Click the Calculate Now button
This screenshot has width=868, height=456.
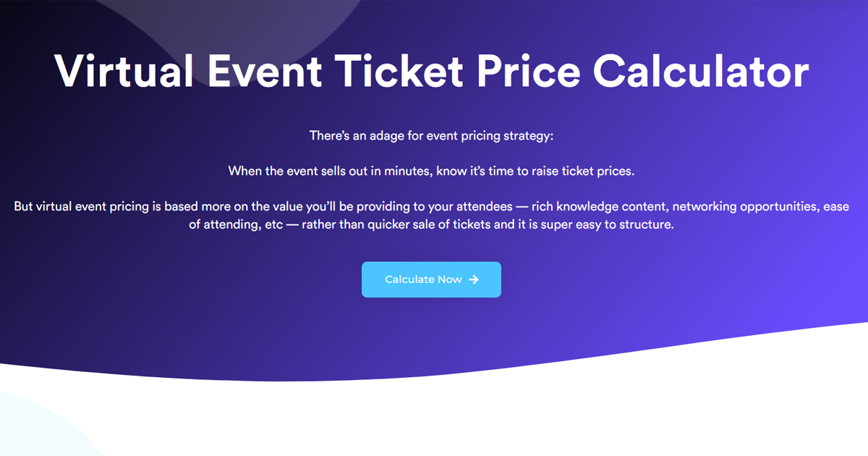pyautogui.click(x=431, y=279)
